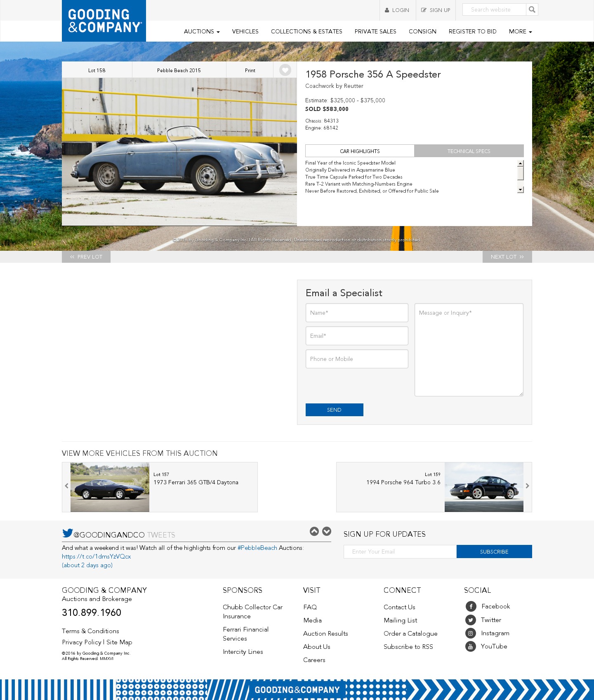Click the Login link
This screenshot has width=594, height=700.
(397, 10)
